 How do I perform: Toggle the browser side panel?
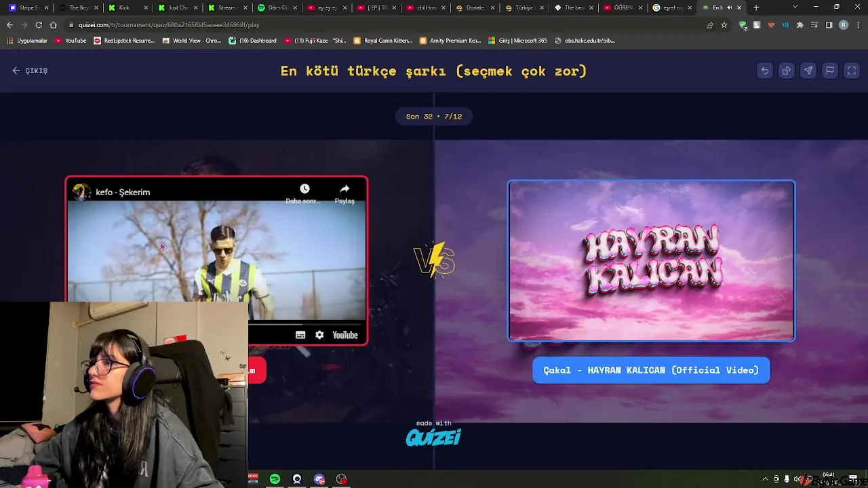[x=829, y=25]
